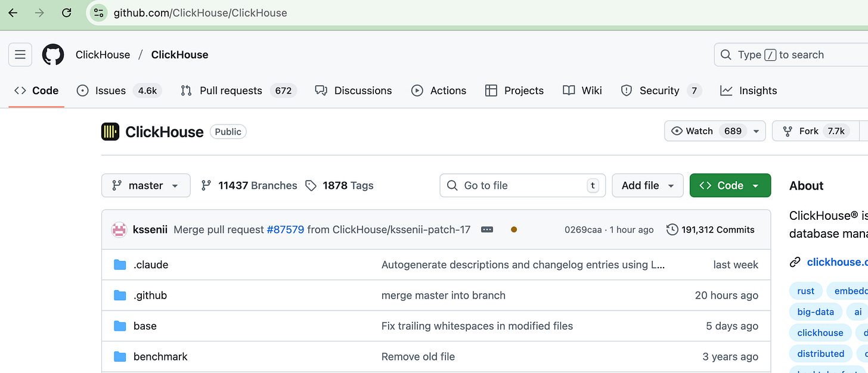Reload the page with refresh icon
The height and width of the screenshot is (373, 868).
click(67, 13)
